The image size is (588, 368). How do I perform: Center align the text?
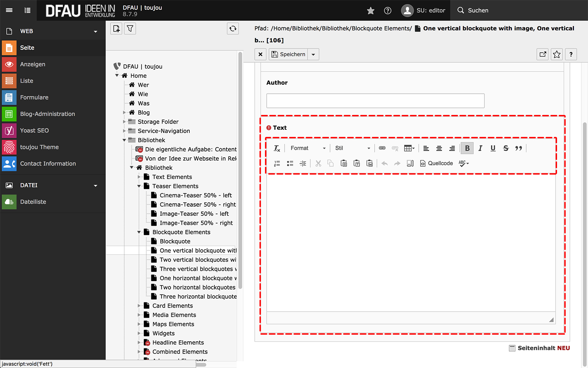coord(439,148)
